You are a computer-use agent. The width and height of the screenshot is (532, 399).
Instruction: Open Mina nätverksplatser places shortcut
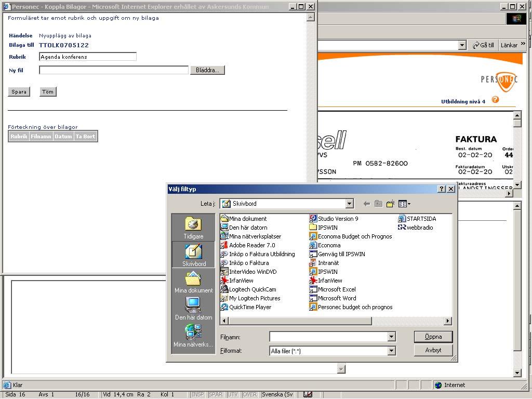point(193,336)
